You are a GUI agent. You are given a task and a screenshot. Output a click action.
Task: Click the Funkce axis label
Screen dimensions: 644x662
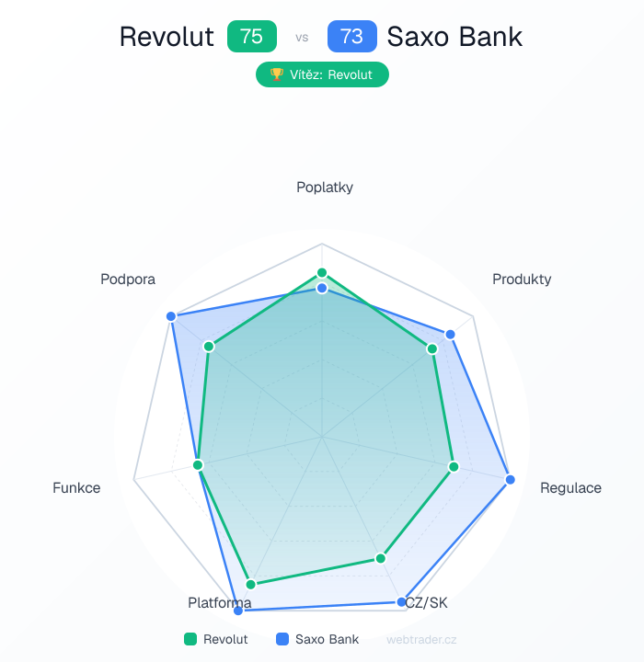click(x=76, y=488)
